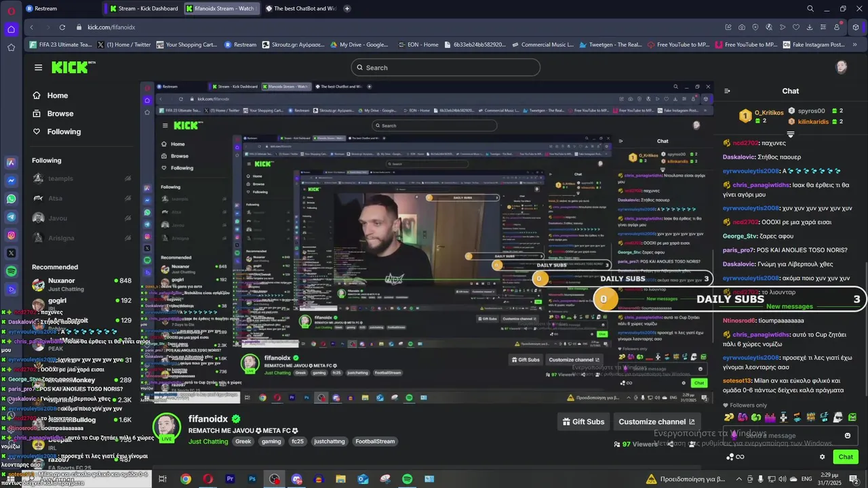Expand the chat leaderboard arrow

coord(790,134)
